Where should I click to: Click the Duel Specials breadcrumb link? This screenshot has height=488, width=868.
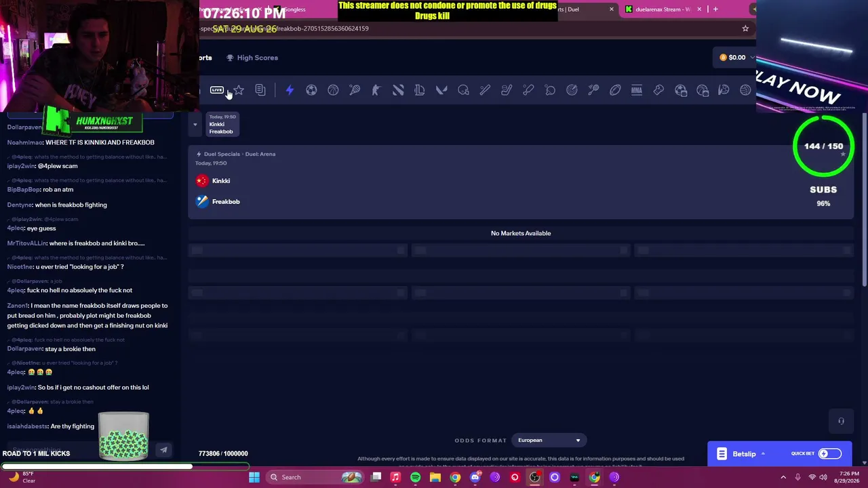[x=222, y=154]
